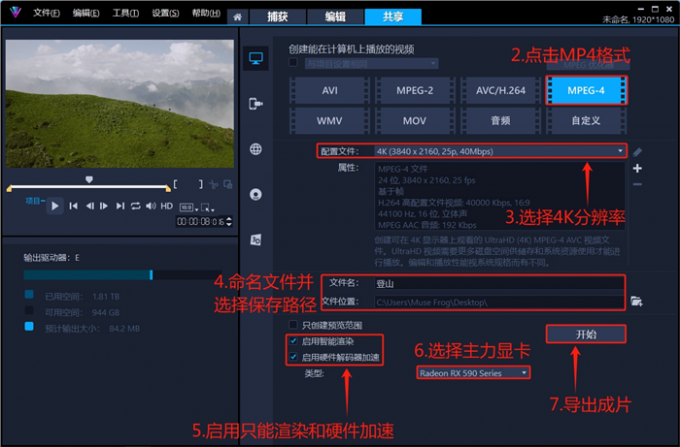Click the 00:00:08:016 timecode field
This screenshot has height=447, width=680.
tap(200, 221)
